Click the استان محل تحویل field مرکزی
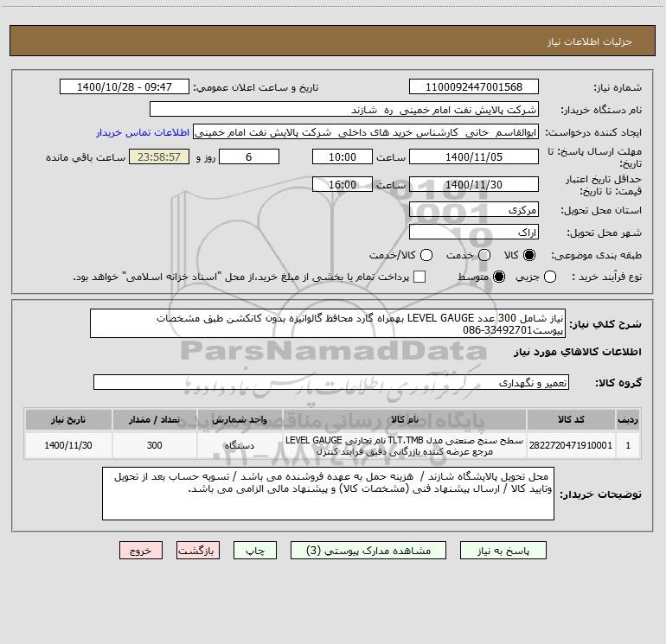 pyautogui.click(x=474, y=209)
